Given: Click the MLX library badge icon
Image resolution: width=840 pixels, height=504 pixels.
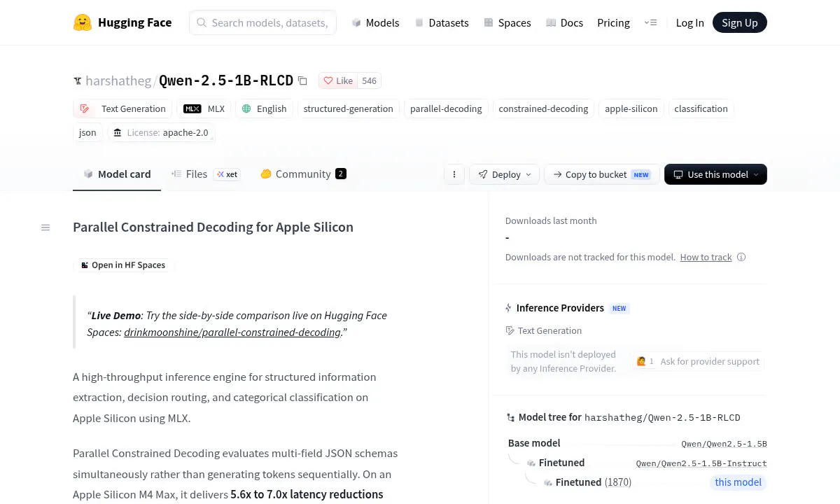Looking at the screenshot, I should click(192, 108).
